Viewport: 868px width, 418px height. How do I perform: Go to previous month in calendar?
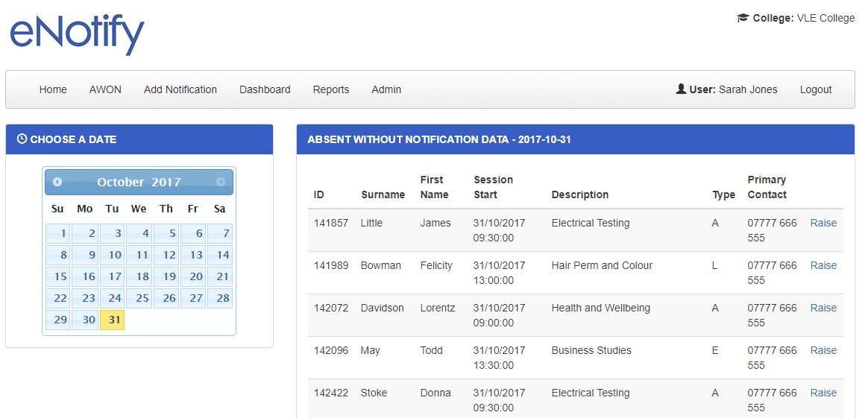point(57,182)
